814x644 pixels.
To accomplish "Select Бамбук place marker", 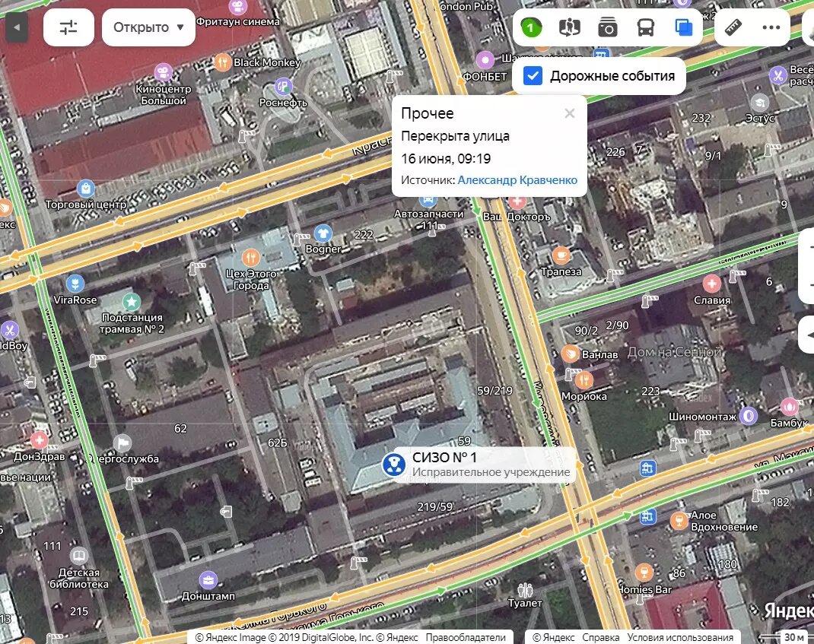I will point(790,406).
